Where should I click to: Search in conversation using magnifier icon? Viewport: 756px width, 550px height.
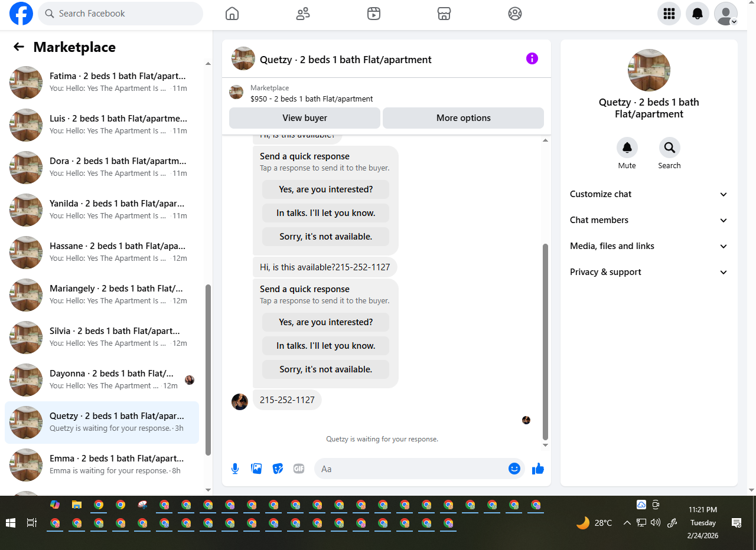pyautogui.click(x=669, y=148)
